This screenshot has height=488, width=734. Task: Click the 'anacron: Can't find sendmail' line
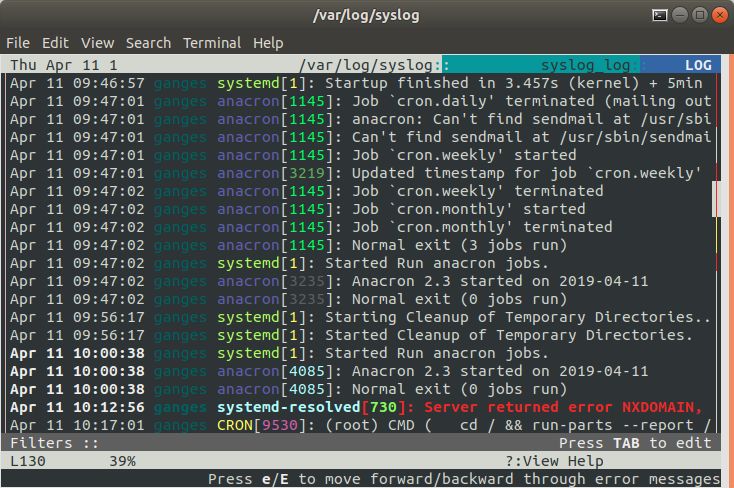[x=360, y=119]
